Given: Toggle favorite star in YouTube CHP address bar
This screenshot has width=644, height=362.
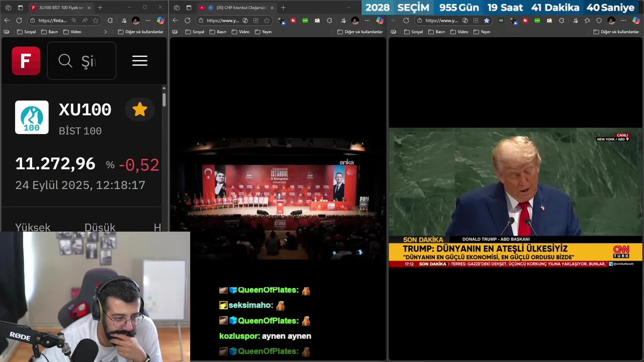Looking at the screenshot, I should [x=267, y=20].
